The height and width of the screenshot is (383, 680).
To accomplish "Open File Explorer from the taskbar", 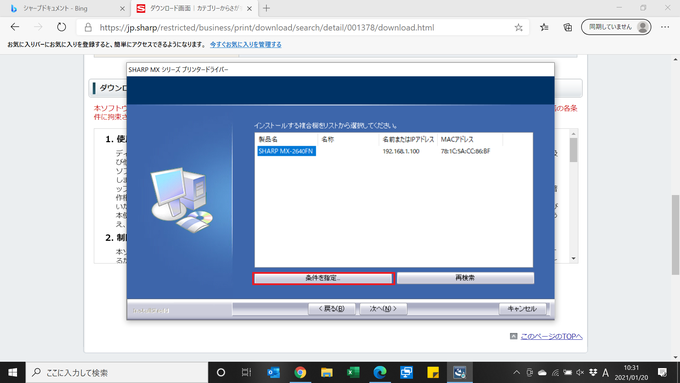I will (327, 372).
